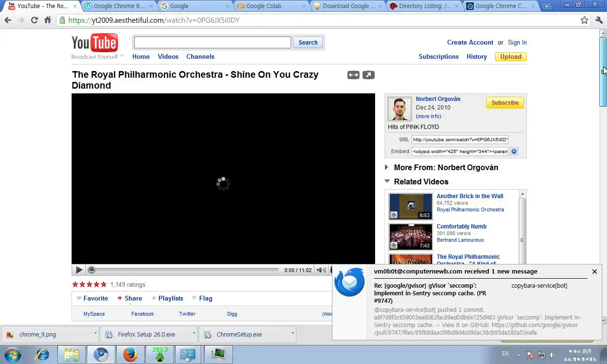607x364 pixels.
Task: Expand video description with more info
Action: (429, 116)
